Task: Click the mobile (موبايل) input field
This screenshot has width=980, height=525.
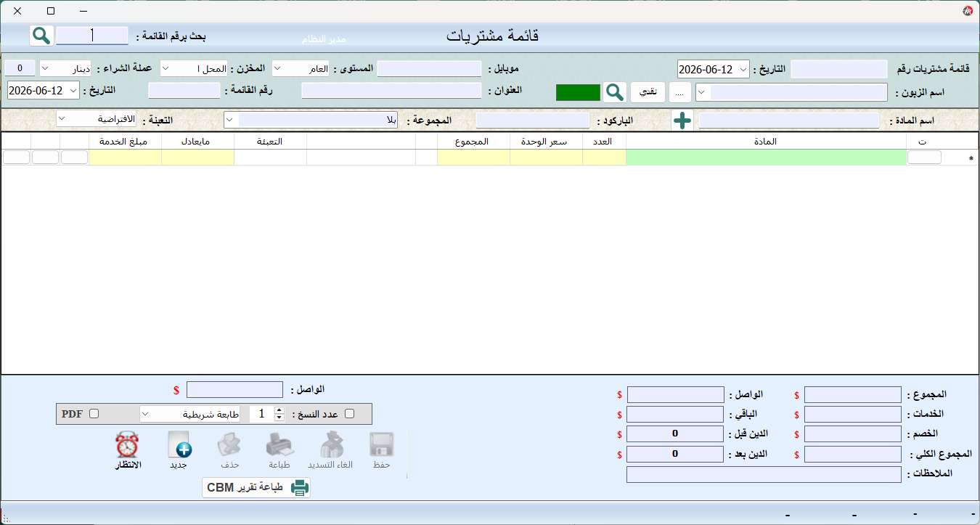Action: point(430,68)
